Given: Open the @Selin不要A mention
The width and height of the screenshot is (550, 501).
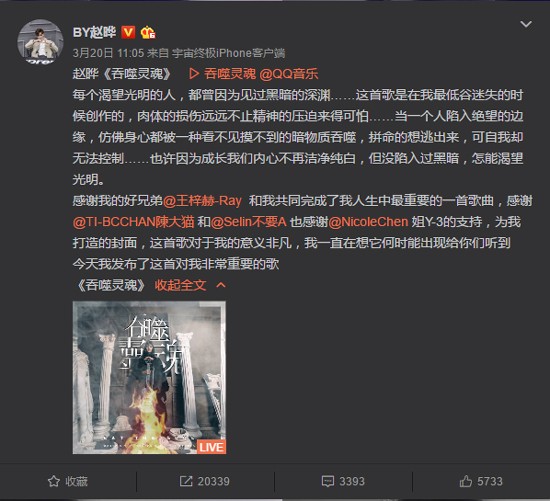Looking at the screenshot, I should [x=249, y=222].
